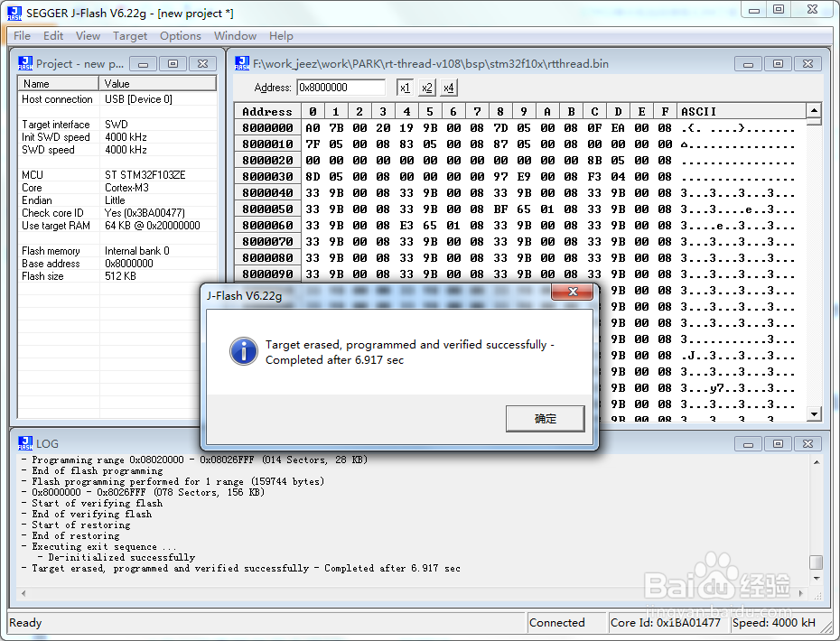840x641 pixels.
Task: Minimize the Project window
Action: (x=143, y=64)
